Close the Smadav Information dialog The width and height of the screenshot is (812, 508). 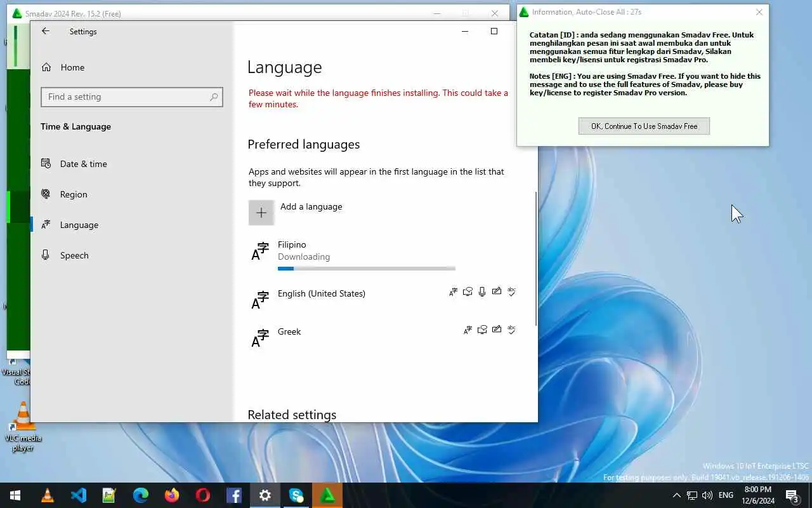tap(759, 12)
